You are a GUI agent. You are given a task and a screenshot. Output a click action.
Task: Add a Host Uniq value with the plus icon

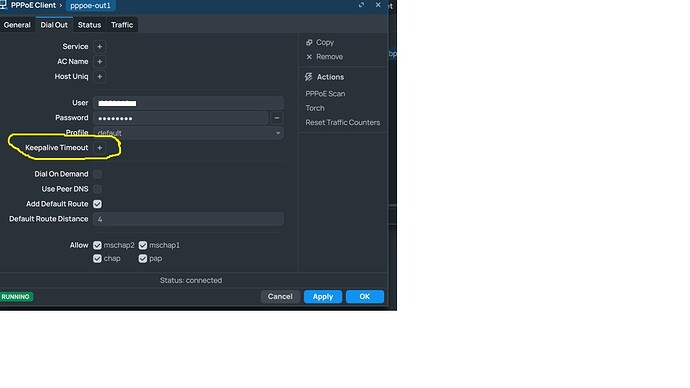pos(99,77)
